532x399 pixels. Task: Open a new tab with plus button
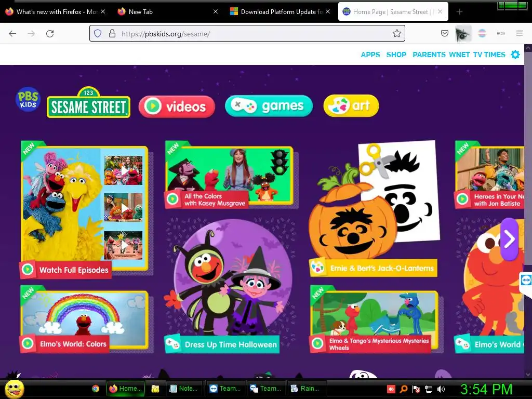tap(459, 12)
